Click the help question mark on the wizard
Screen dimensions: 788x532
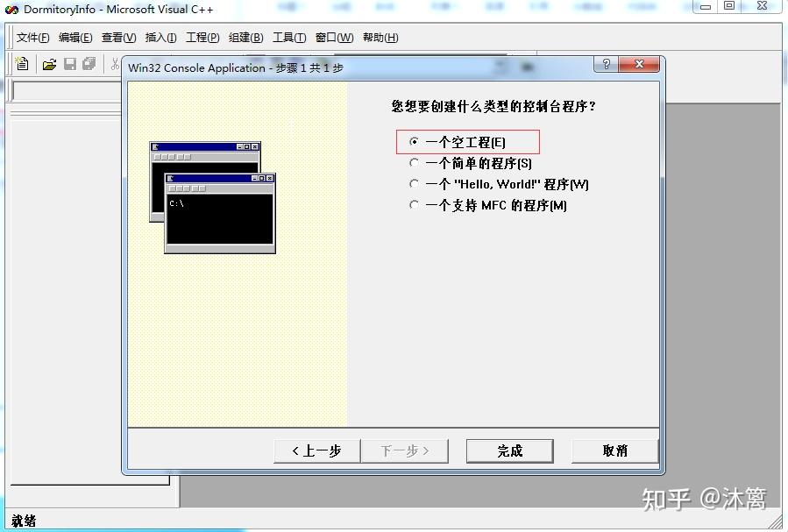click(605, 65)
